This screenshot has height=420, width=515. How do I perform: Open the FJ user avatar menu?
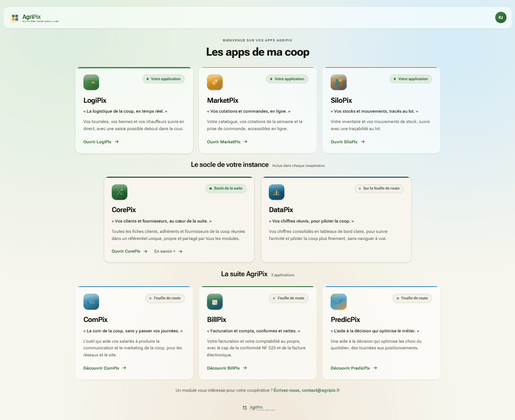pos(500,17)
